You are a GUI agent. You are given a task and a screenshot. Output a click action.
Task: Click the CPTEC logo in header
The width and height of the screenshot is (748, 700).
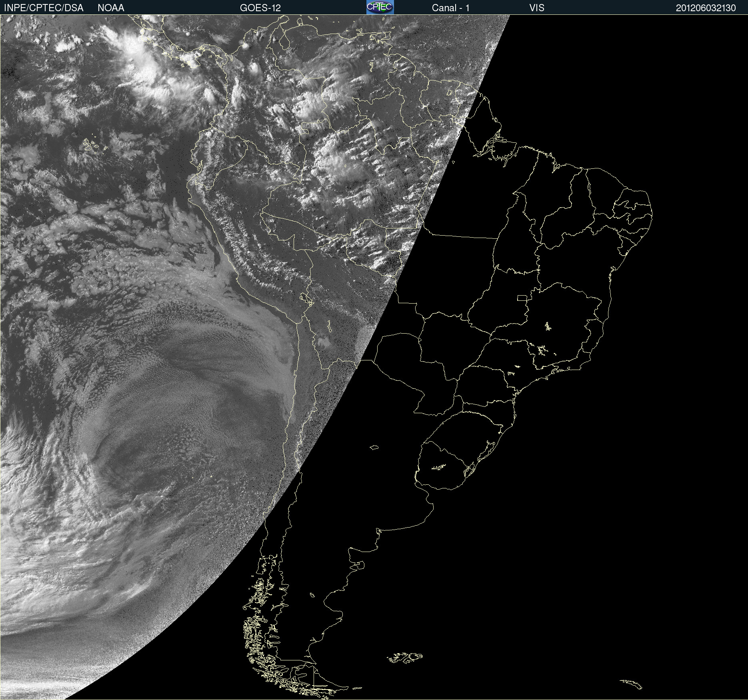[x=380, y=7]
